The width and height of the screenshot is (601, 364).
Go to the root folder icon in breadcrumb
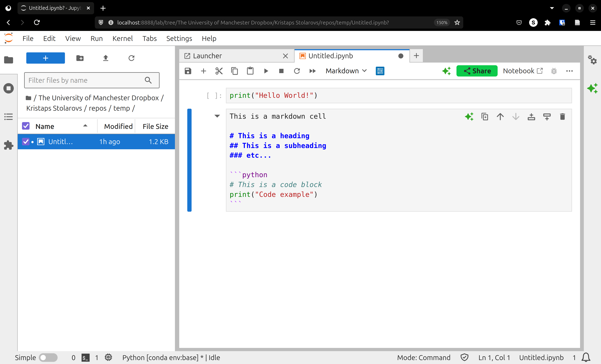[29, 98]
